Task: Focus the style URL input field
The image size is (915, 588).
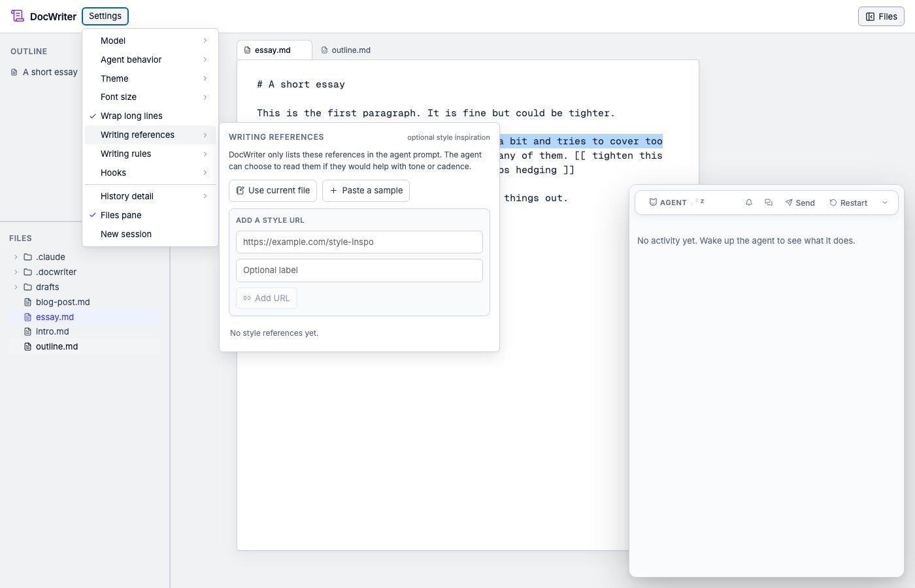Action: pyautogui.click(x=359, y=242)
